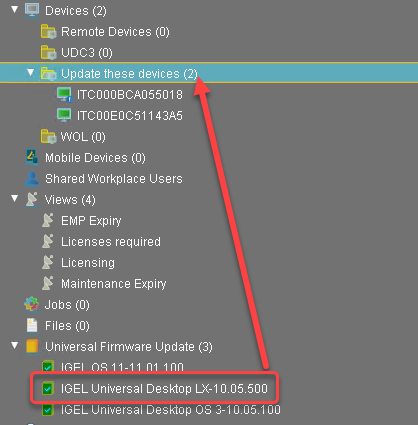Select the green monitor icon for ITC000BCA055018

[x=64, y=95]
